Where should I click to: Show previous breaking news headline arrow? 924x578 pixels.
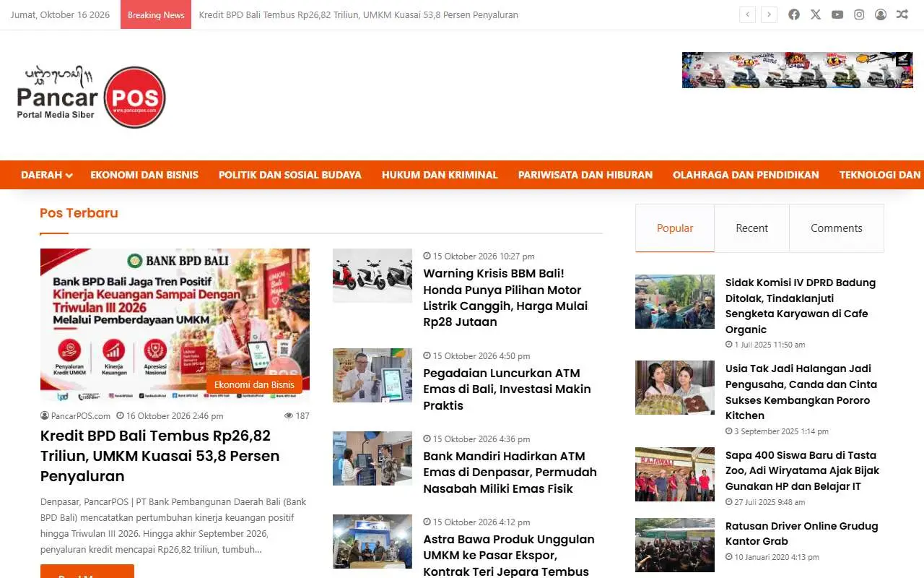[748, 14]
